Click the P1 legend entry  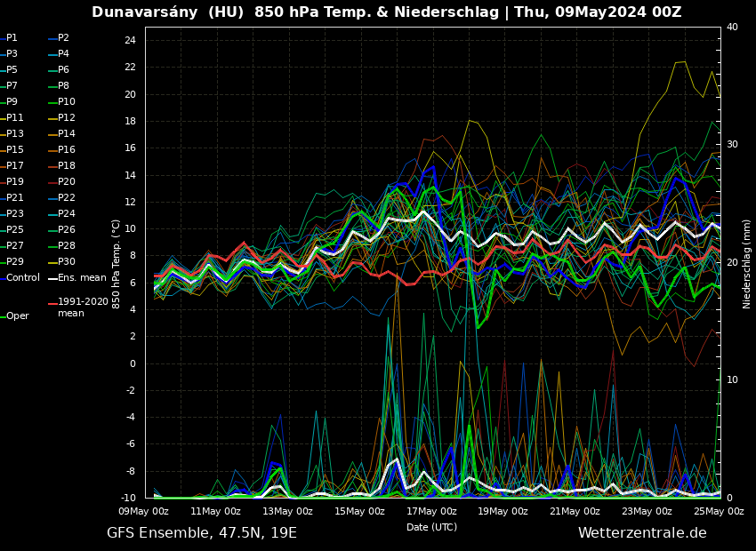click(x=12, y=38)
